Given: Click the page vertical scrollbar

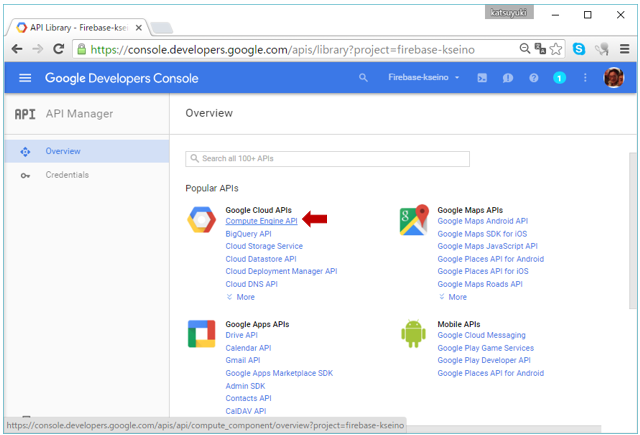Looking at the screenshot, I should pos(632,231).
